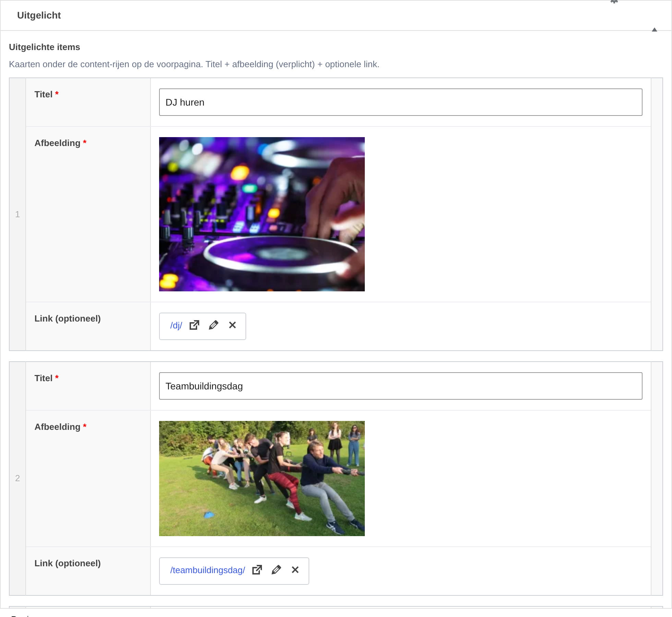672x617 pixels.
Task: Remove the /dj/ link with X icon
Action: (x=232, y=325)
